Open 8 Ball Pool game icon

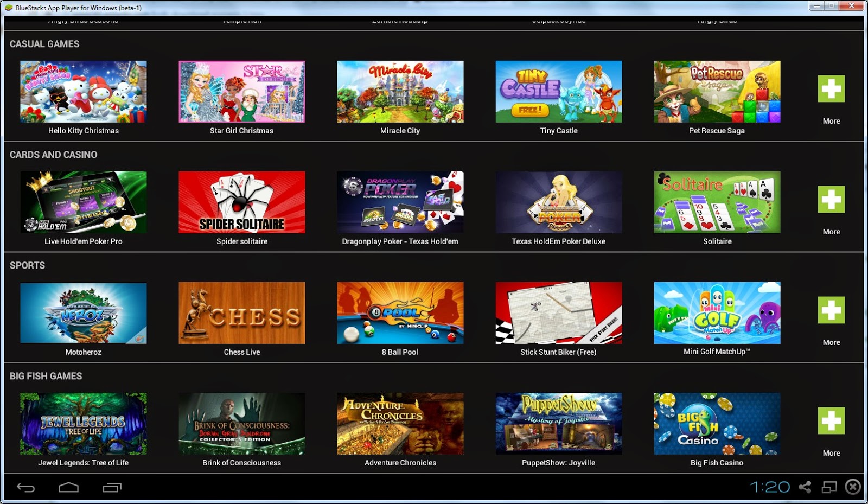click(x=400, y=313)
